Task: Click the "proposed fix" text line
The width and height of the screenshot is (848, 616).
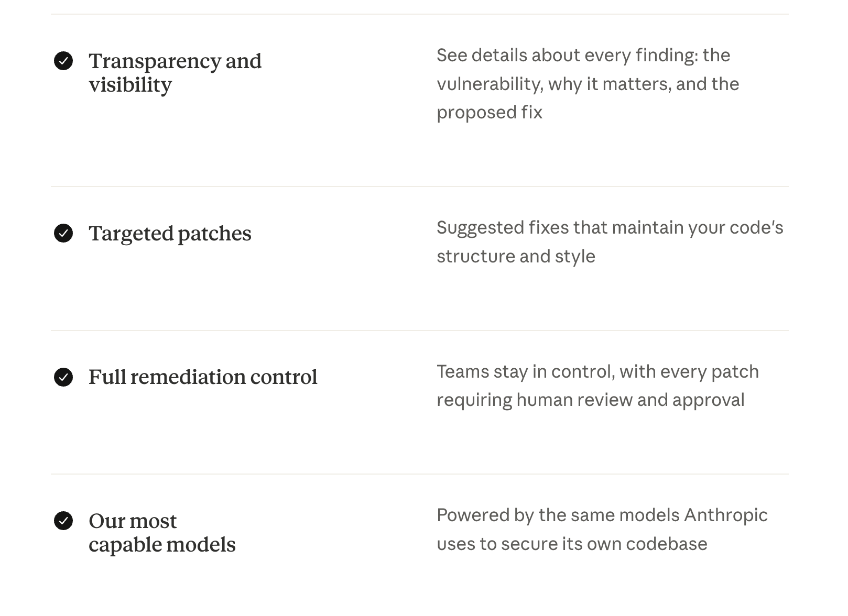Action: [489, 113]
